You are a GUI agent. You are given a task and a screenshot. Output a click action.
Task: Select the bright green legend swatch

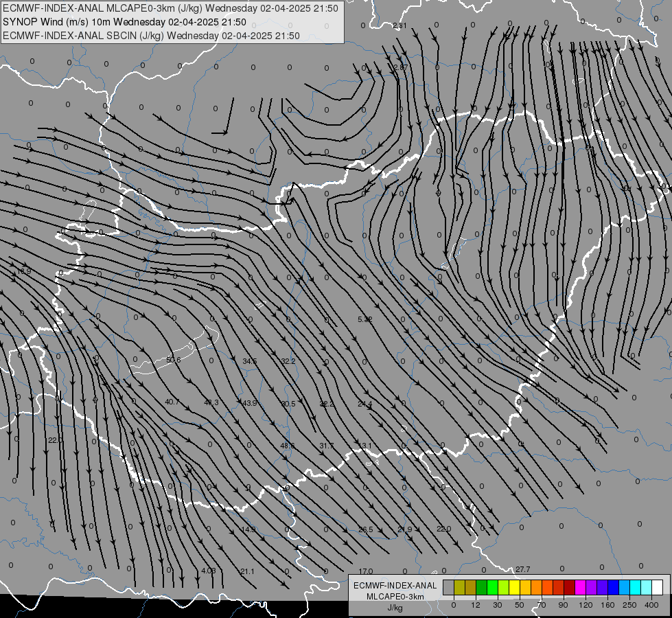[x=492, y=588]
